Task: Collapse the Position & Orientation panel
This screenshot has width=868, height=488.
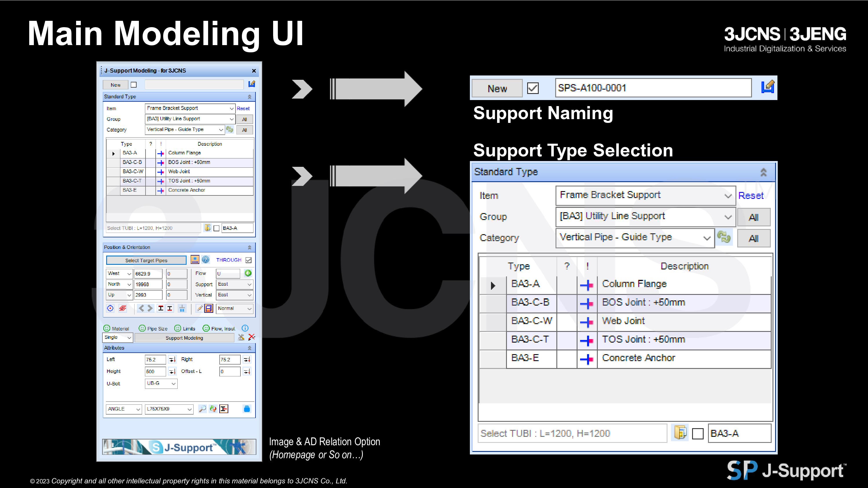Action: click(x=250, y=247)
